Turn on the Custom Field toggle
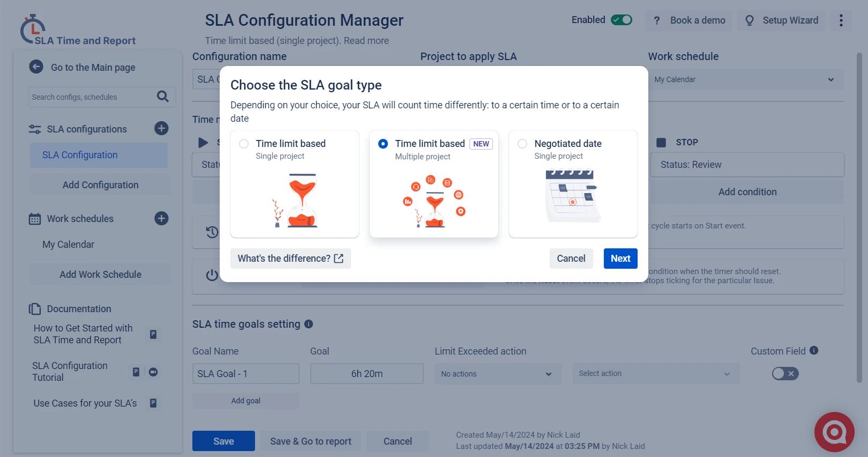 785,373
